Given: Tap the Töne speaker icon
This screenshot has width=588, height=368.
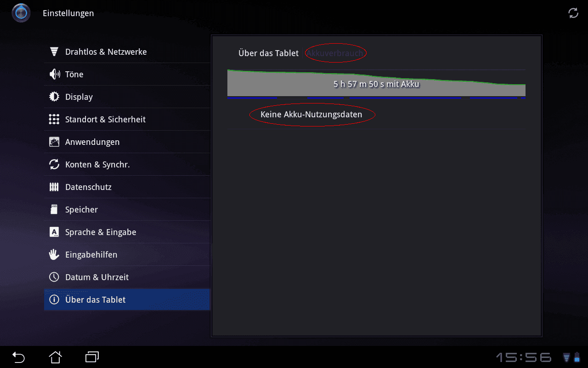Looking at the screenshot, I should (x=54, y=74).
